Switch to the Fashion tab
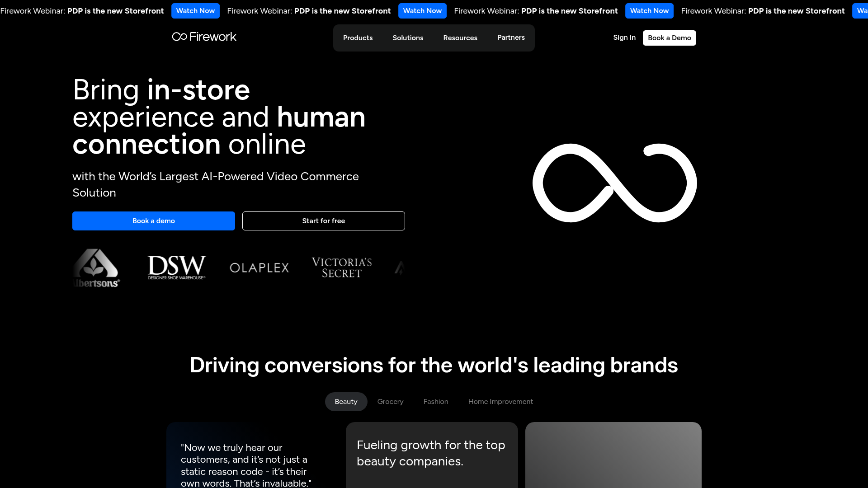The width and height of the screenshot is (868, 488). (435, 402)
